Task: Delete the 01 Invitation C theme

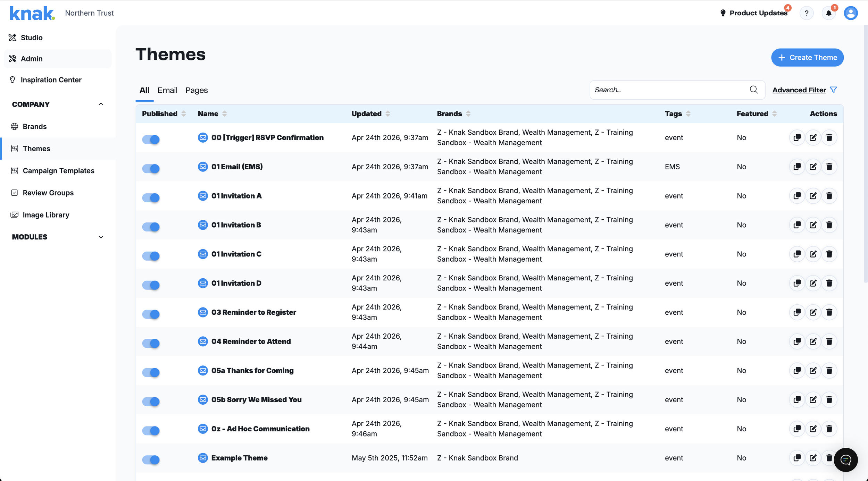Action: point(829,254)
